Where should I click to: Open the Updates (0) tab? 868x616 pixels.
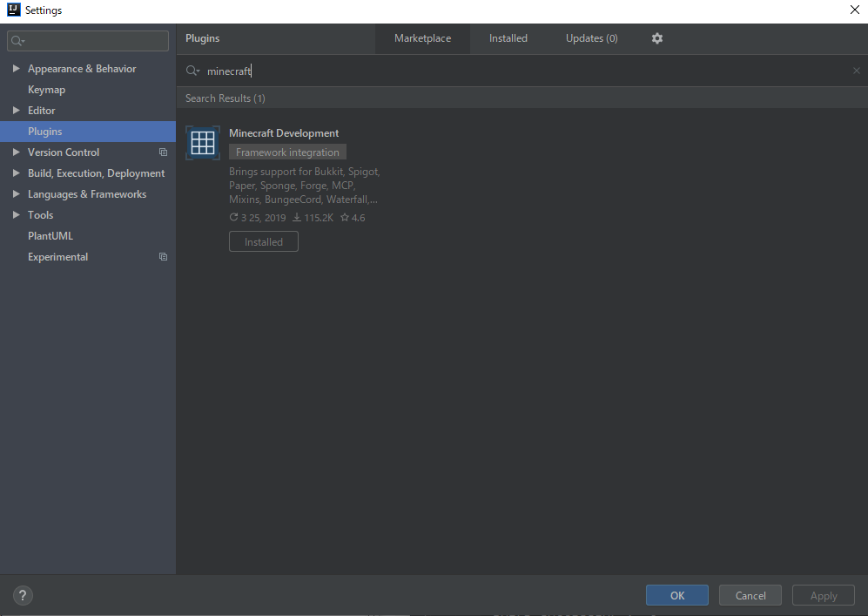click(591, 39)
